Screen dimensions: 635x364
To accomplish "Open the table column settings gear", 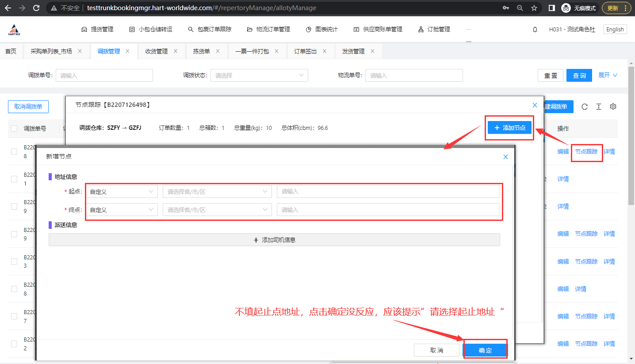I will click(x=613, y=106).
